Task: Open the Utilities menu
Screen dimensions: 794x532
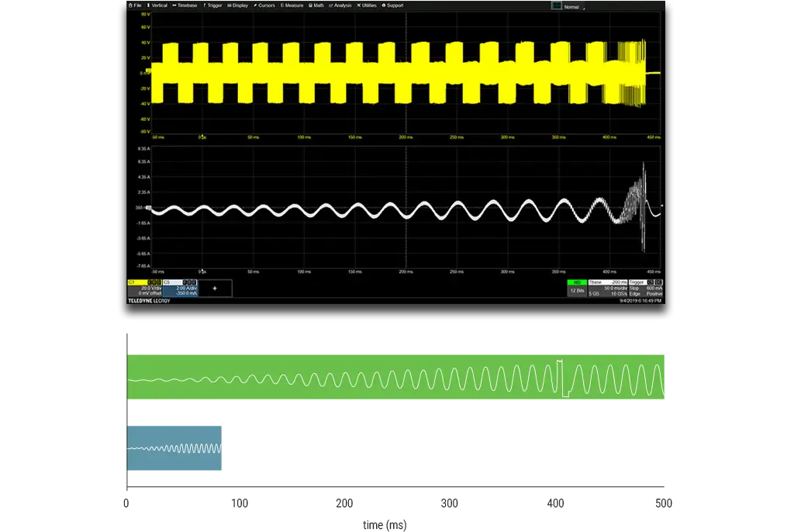Action: coord(367,5)
